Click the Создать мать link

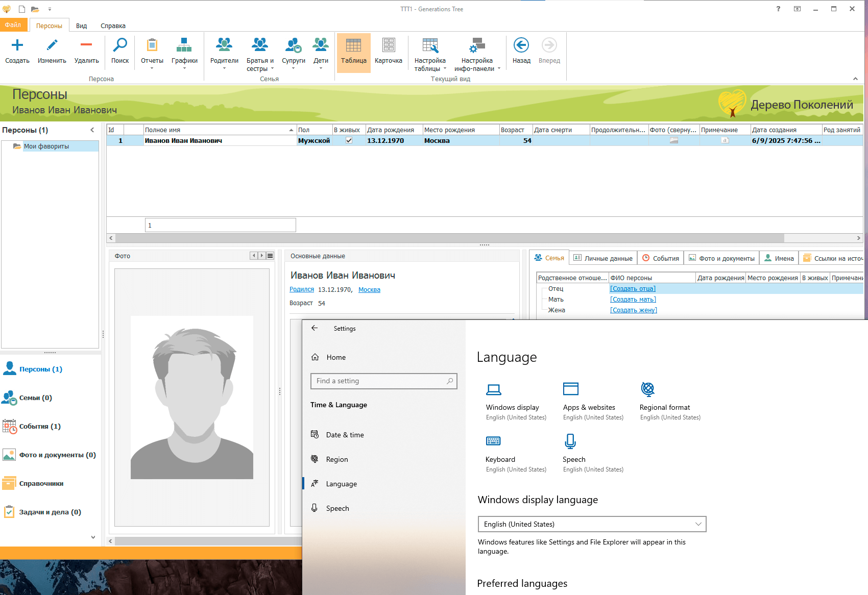[x=633, y=300]
